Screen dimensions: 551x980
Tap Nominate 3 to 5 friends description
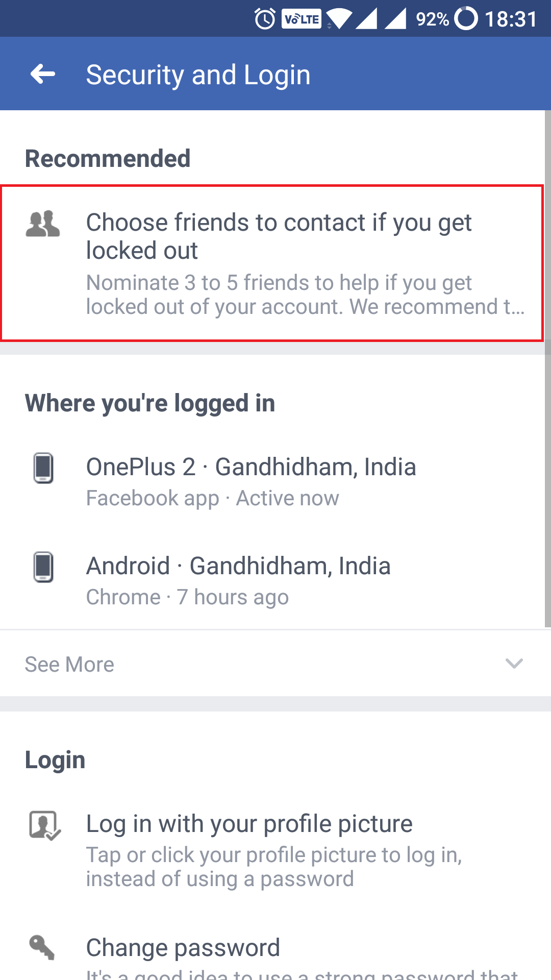(305, 295)
